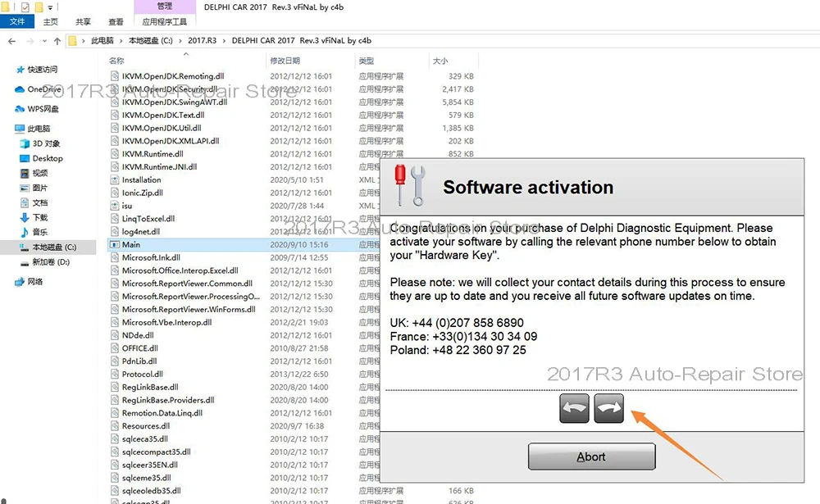Select 此电脑 in navigation pane

39,129
